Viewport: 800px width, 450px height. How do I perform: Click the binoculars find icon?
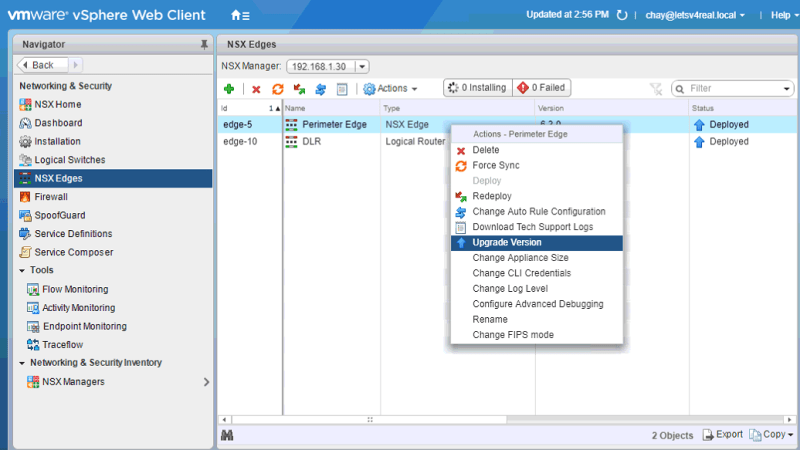[x=228, y=435]
